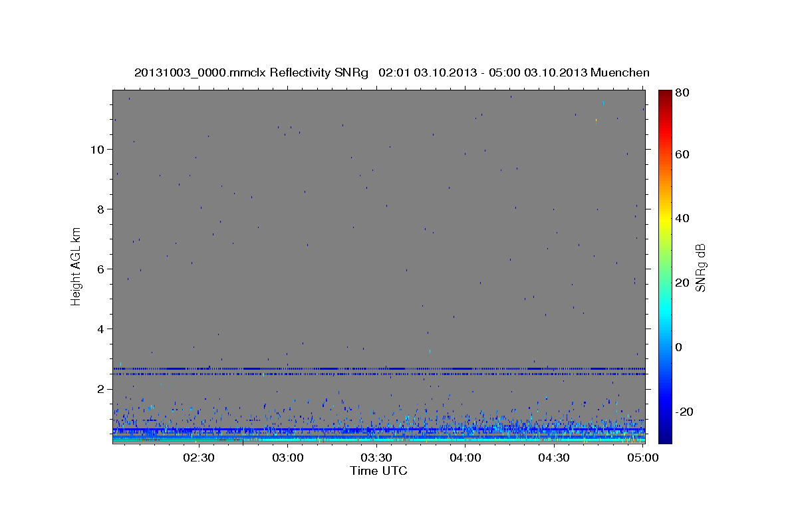Click the colorbar value '60'
Image resolution: width=798 pixels, height=532 pixels.
pos(682,154)
